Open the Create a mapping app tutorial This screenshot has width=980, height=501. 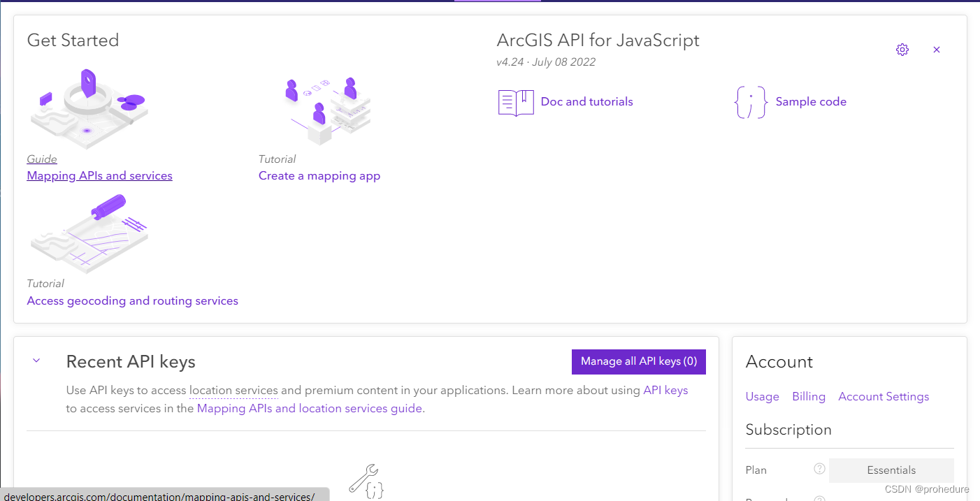pos(319,175)
